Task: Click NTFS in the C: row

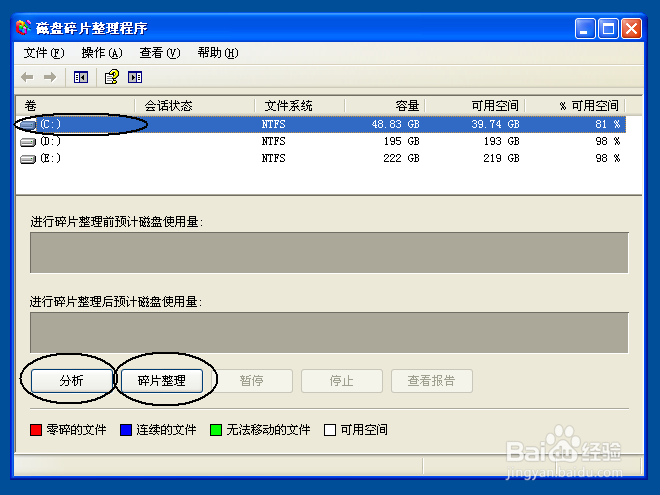Action: click(274, 125)
